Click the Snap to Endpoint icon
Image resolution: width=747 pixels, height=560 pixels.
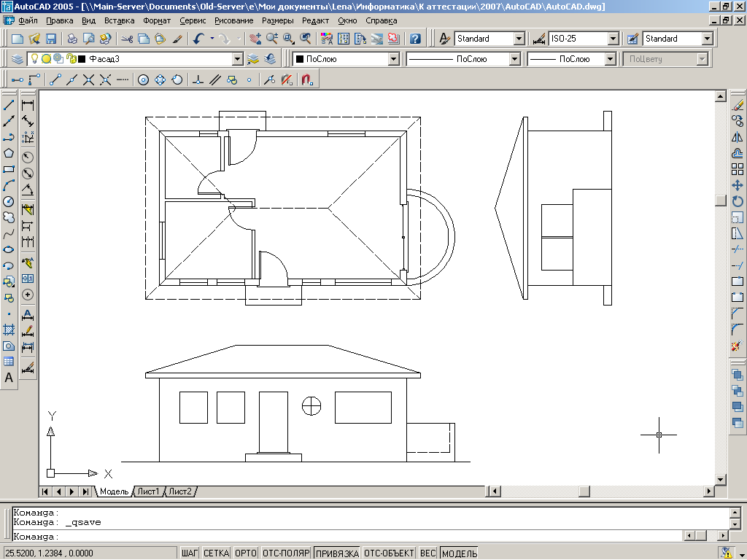tap(55, 79)
